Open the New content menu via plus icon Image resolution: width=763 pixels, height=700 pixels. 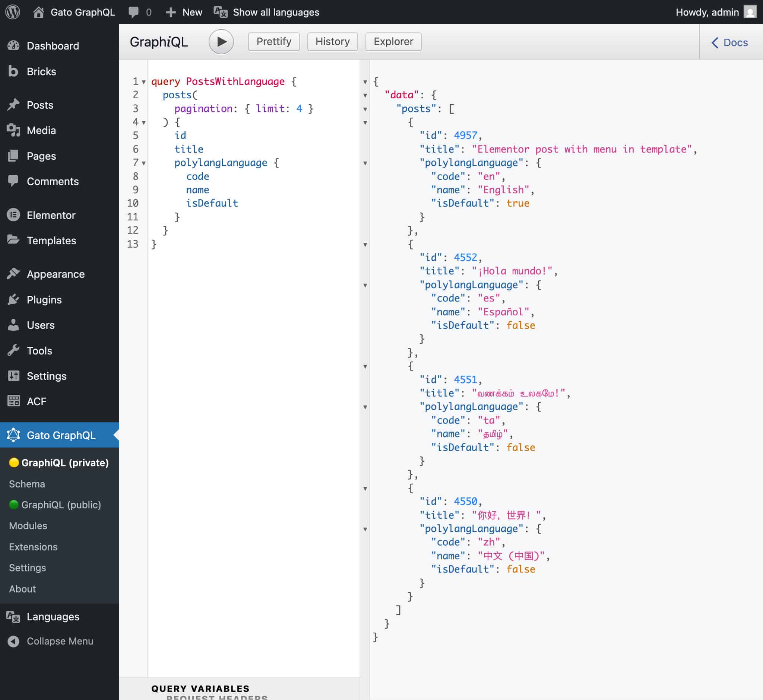[171, 12]
